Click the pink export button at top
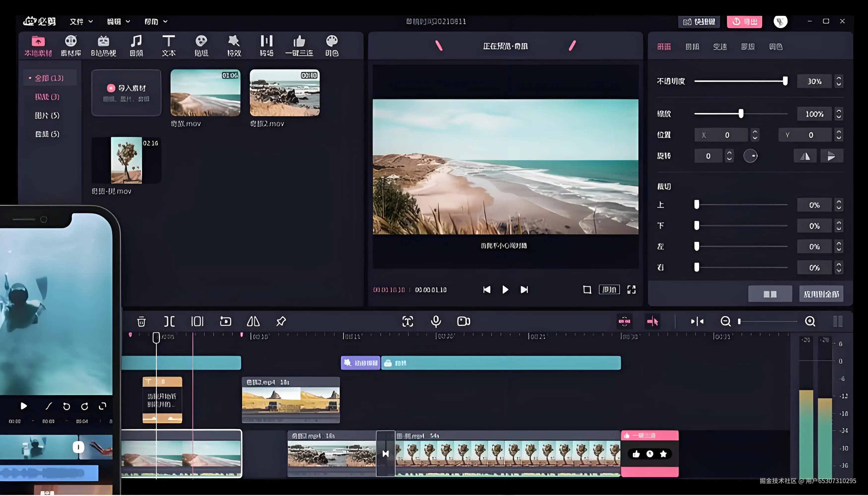 744,22
